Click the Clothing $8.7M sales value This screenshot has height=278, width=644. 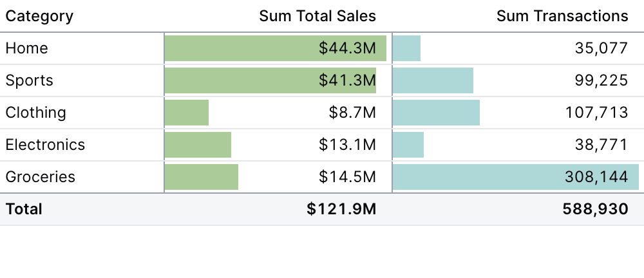click(x=352, y=113)
